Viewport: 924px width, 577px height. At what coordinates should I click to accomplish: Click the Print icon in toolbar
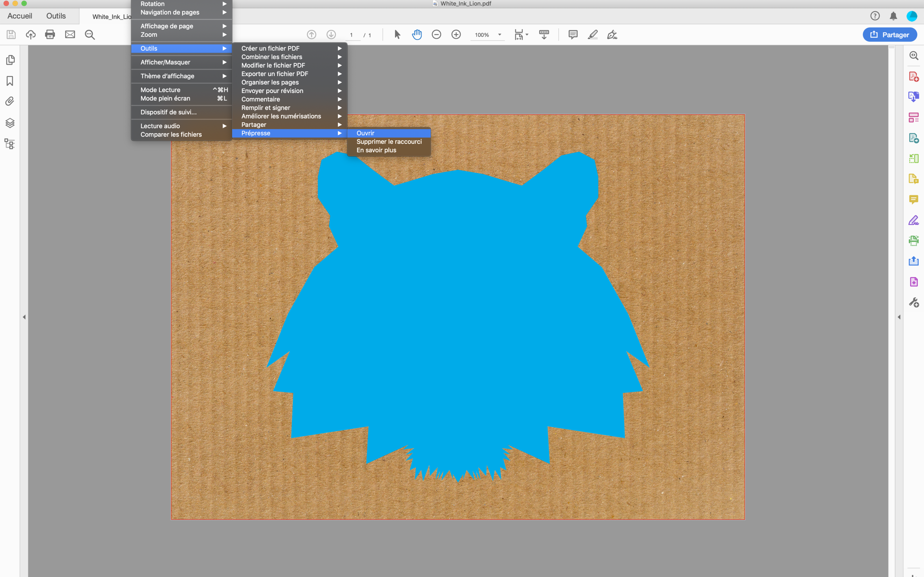pyautogui.click(x=50, y=35)
